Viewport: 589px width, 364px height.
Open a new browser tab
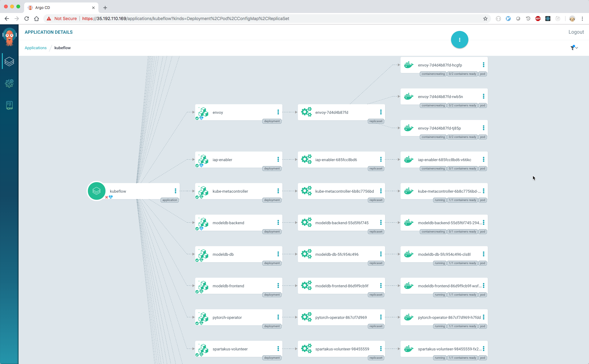point(105,8)
